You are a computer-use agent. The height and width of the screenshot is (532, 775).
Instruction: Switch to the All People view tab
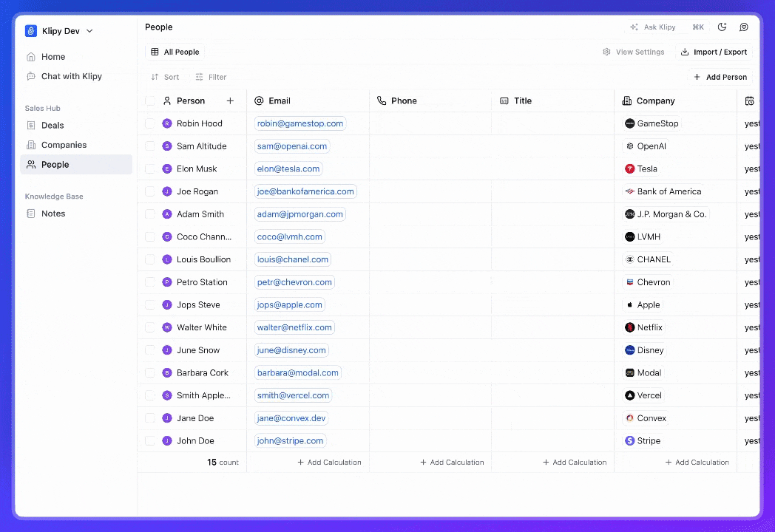pyautogui.click(x=175, y=52)
